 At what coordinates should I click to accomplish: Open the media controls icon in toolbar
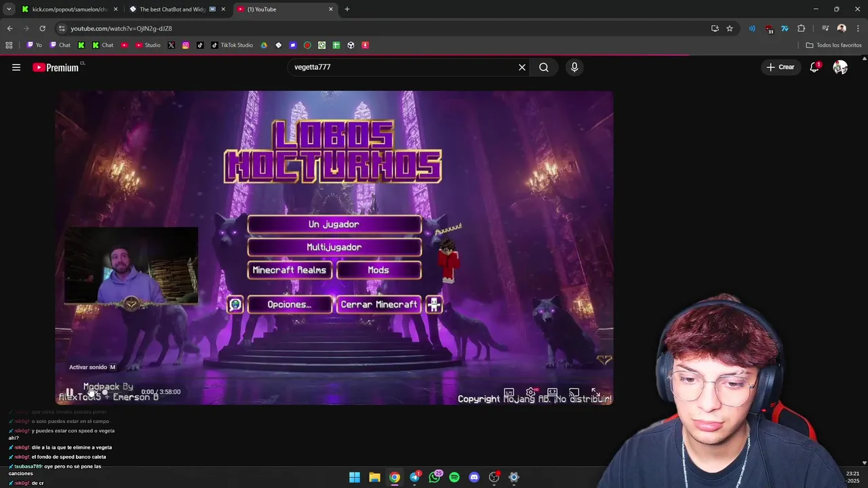(825, 28)
